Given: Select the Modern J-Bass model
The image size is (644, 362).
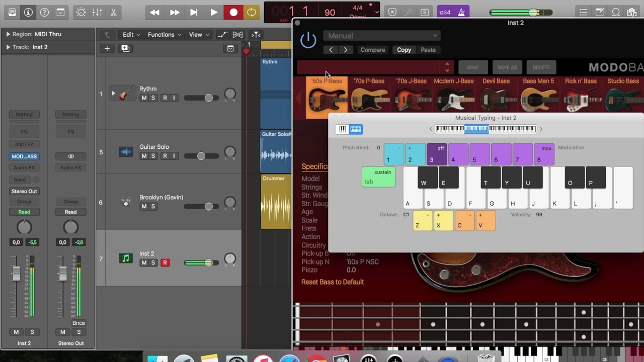Looking at the screenshot, I should pos(454,98).
